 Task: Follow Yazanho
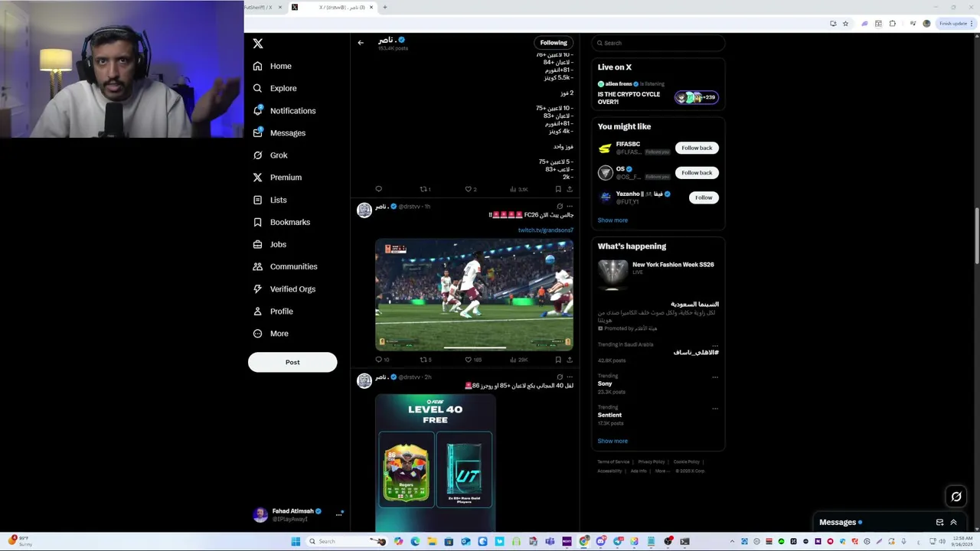click(x=704, y=197)
